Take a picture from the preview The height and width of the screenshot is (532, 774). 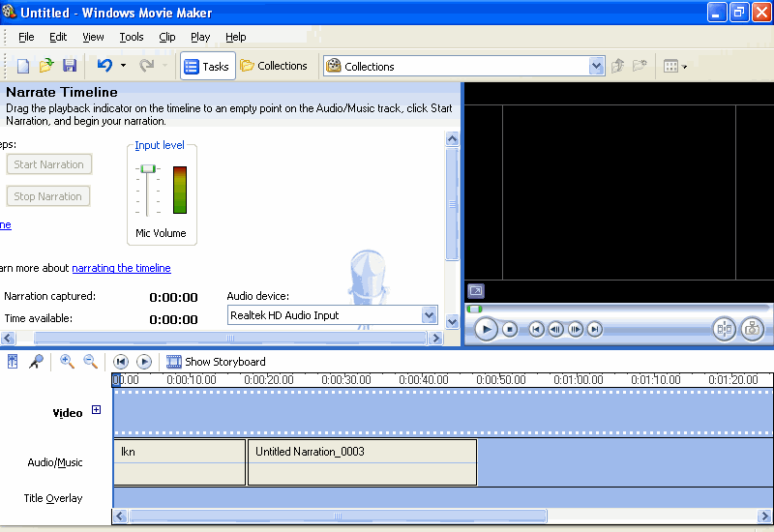pos(752,329)
